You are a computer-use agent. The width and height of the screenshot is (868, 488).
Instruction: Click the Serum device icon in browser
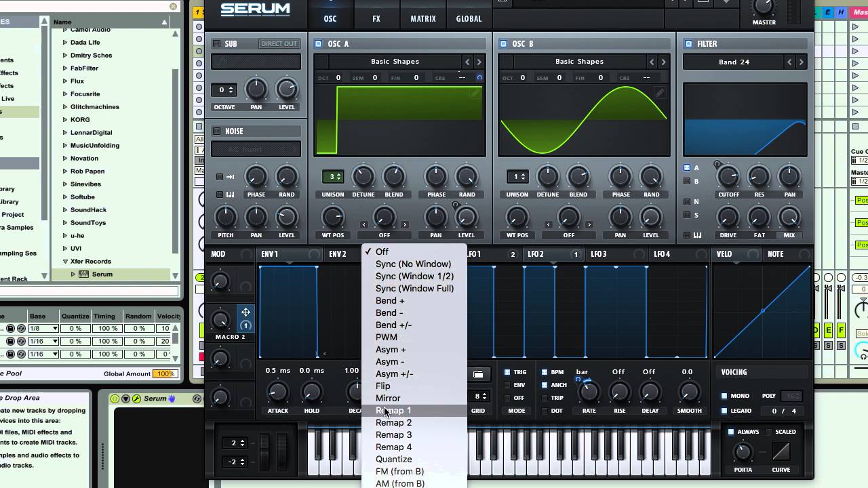tap(84, 274)
